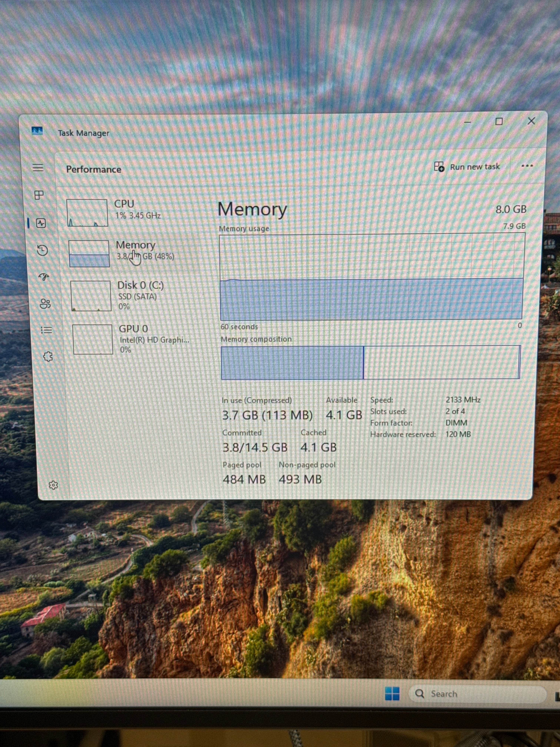Click the Memory usage label
Screen dimensions: 560x747
click(x=244, y=229)
